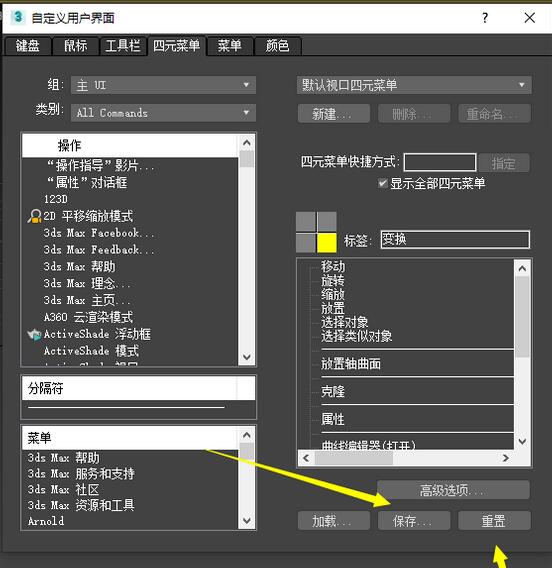Switch to the 键盘 tab
The width and height of the screenshot is (552, 568).
tap(28, 46)
